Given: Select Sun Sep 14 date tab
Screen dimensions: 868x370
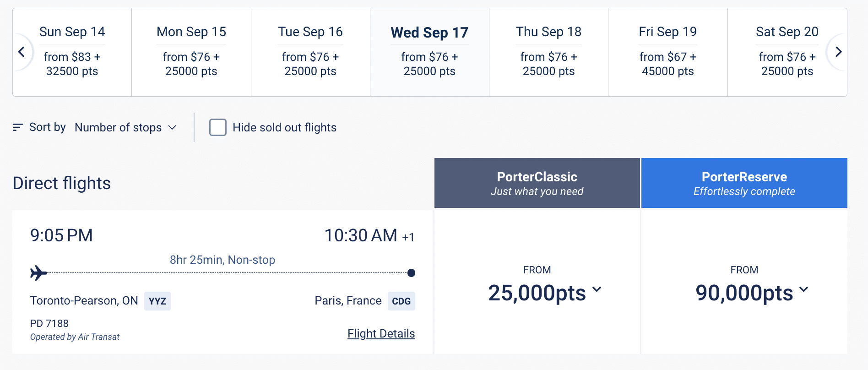Looking at the screenshot, I should (72, 52).
